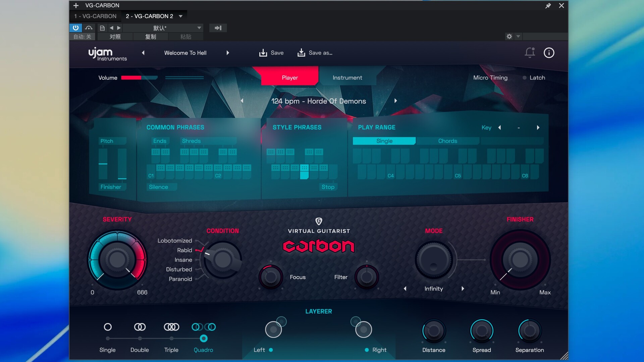This screenshot has width=644, height=362.
Task: Click the Stop key label
Action: tap(328, 187)
